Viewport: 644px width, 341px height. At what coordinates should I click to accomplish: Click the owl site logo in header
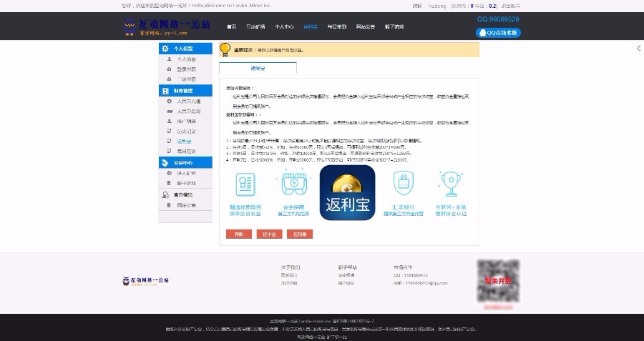point(166,26)
